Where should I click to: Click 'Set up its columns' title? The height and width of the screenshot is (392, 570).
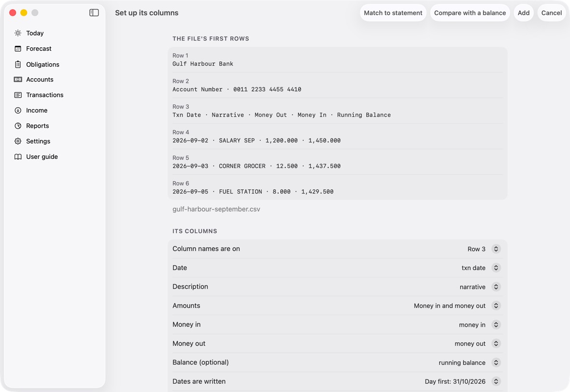coord(146,13)
